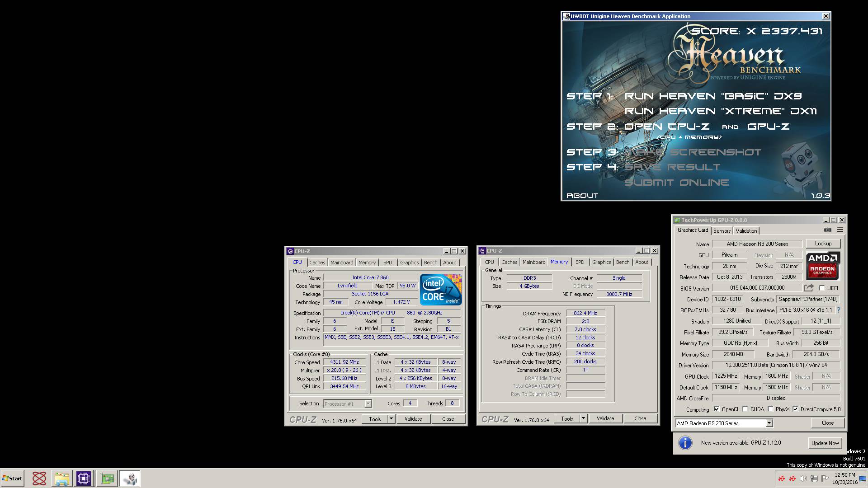Click Validate in CPU-Z Memory window

[x=605, y=418]
